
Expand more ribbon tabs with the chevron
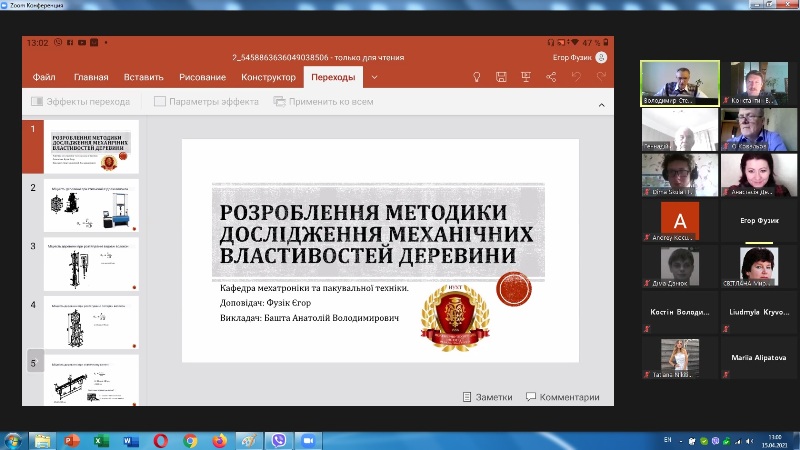375,77
